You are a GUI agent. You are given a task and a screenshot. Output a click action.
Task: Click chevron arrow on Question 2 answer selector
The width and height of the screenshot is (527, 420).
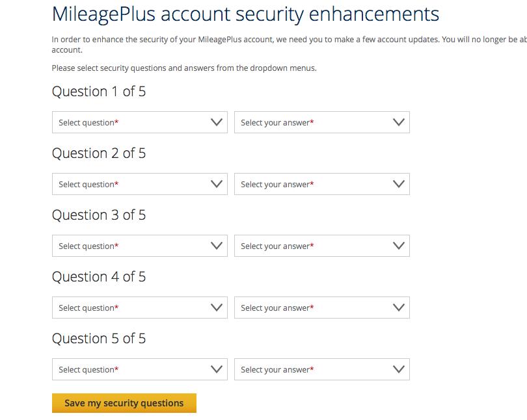399,184
